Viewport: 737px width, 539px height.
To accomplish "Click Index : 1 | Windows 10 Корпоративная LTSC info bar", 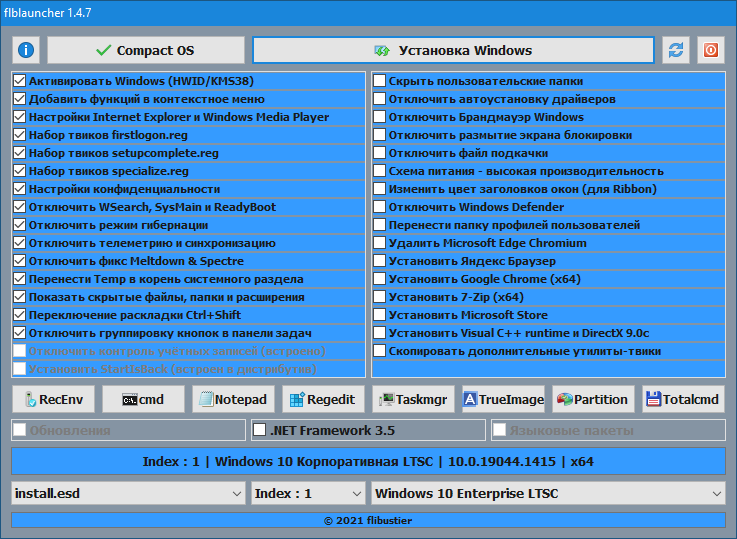I will click(368, 461).
